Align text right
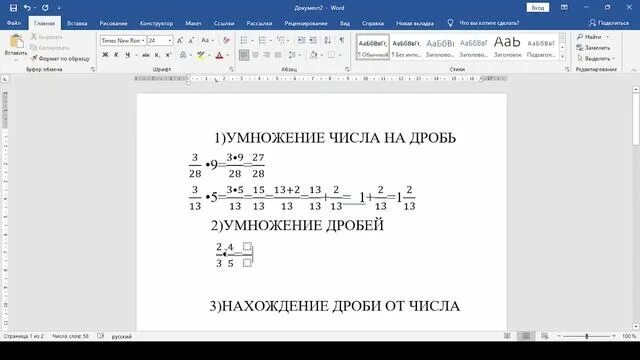This screenshot has width=640, height=360. tap(267, 55)
